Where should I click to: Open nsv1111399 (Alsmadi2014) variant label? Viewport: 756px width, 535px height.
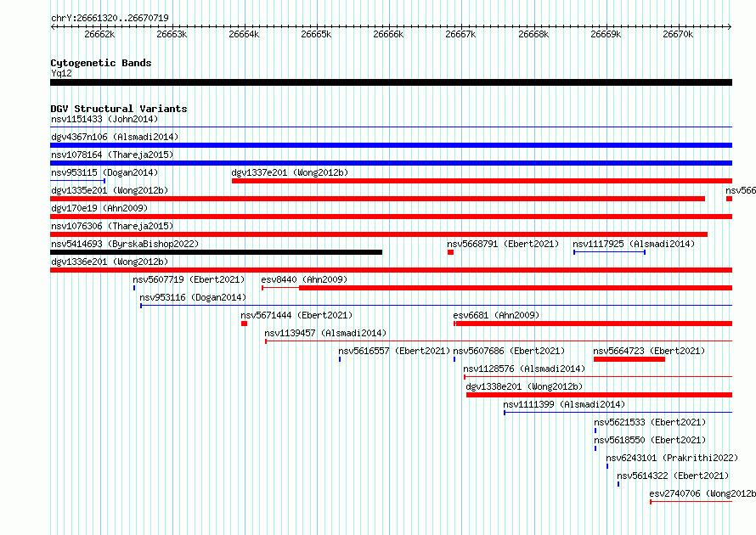click(x=564, y=404)
